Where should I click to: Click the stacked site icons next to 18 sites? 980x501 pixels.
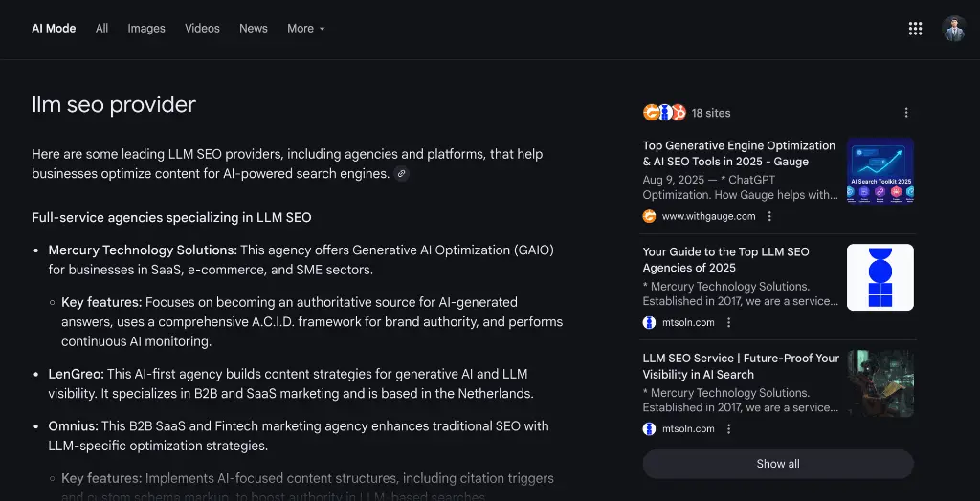(664, 113)
